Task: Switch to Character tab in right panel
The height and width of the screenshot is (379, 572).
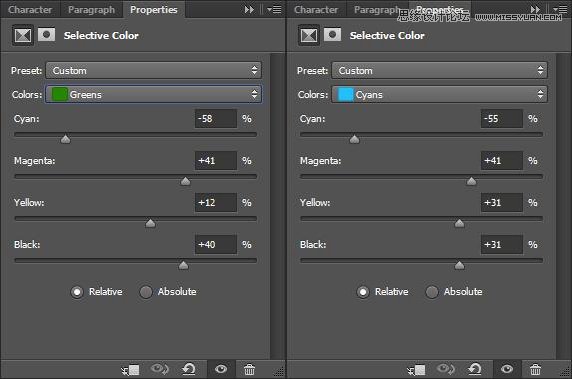Action: 316,9
